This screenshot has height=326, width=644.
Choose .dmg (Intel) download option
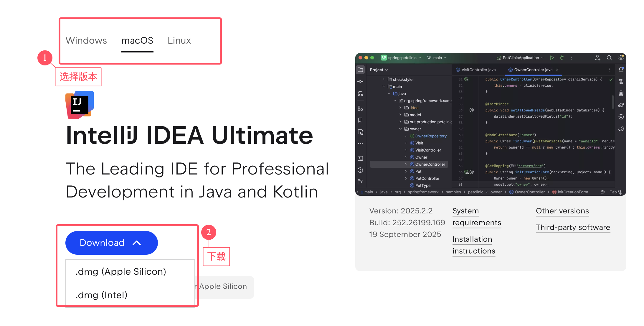101,295
